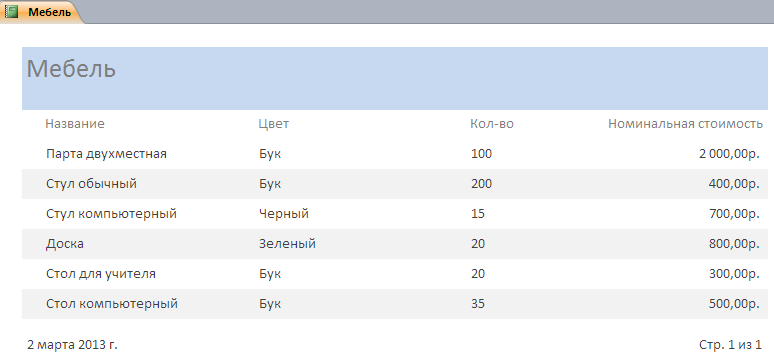Select the Стул обычный name cell

[91, 184]
